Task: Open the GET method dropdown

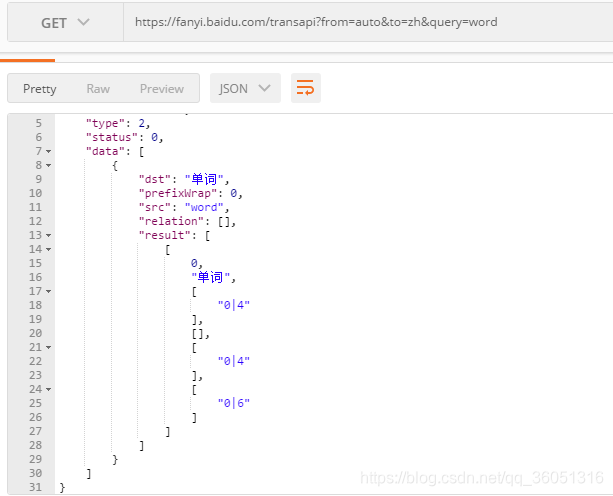Action: click(x=65, y=23)
